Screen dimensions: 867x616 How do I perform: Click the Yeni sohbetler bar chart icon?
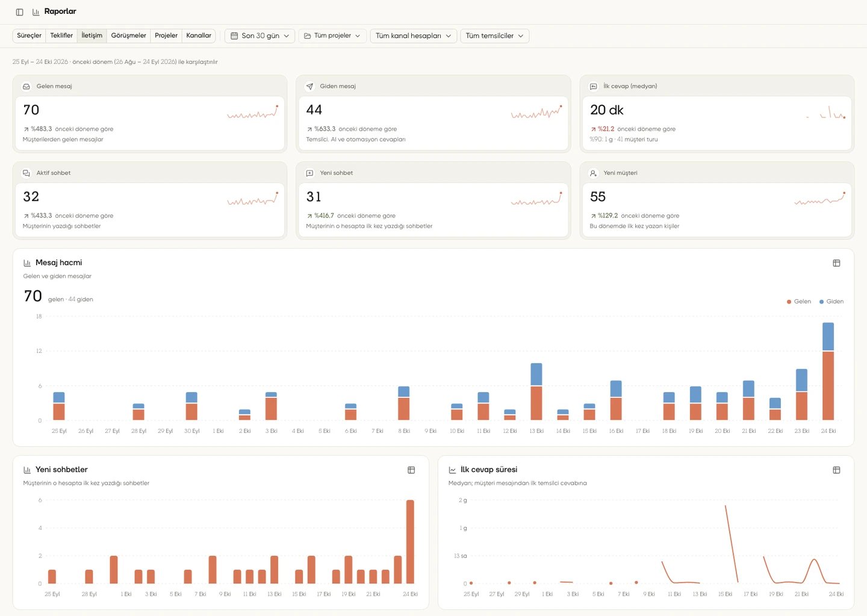27,470
